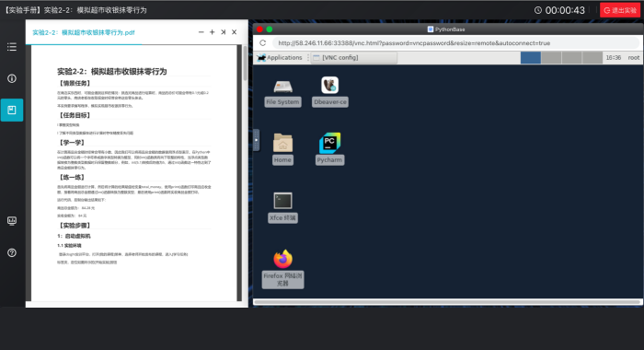Screen dimensions: 644x350
Task: Click the PDF panel expand arrows icon
Action: (x=223, y=32)
